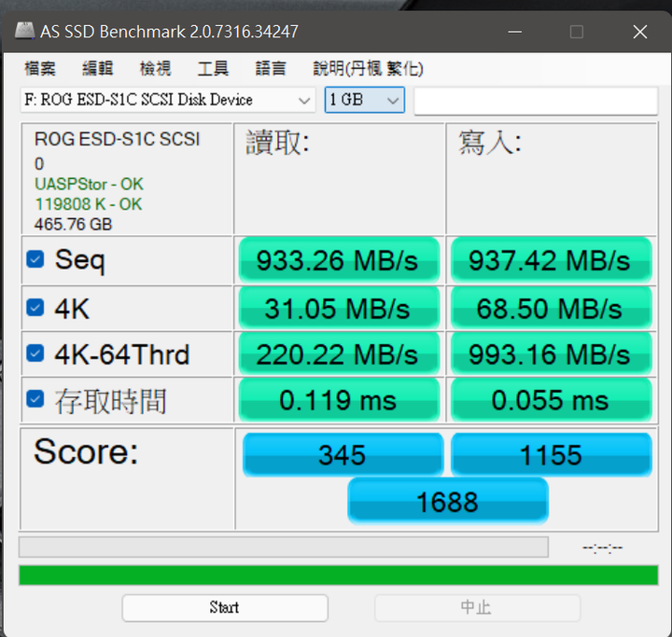
Task: Toggle the 4K-64Thrd test checkbox
Action: (35, 353)
